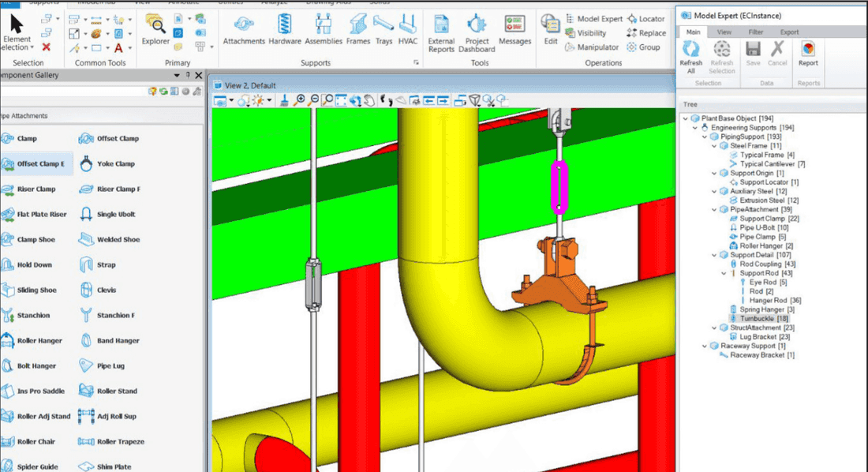The width and height of the screenshot is (868, 472).
Task: Open the Replace operation
Action: tap(646, 33)
